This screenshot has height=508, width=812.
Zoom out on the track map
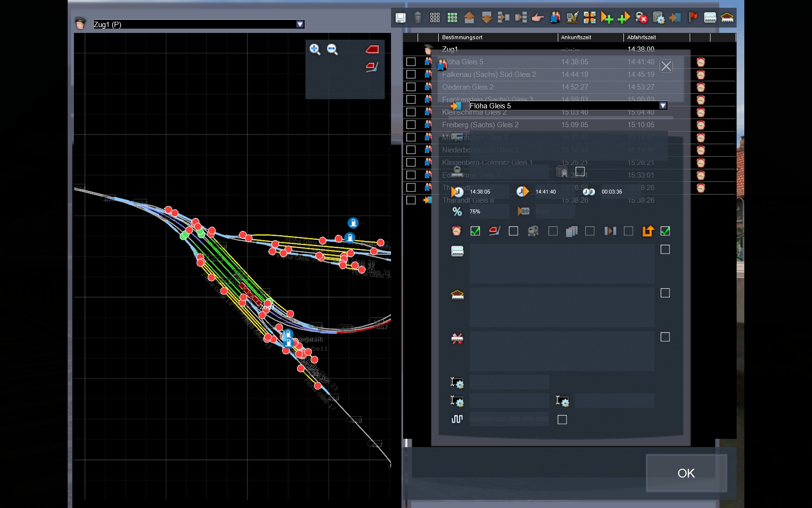point(332,49)
